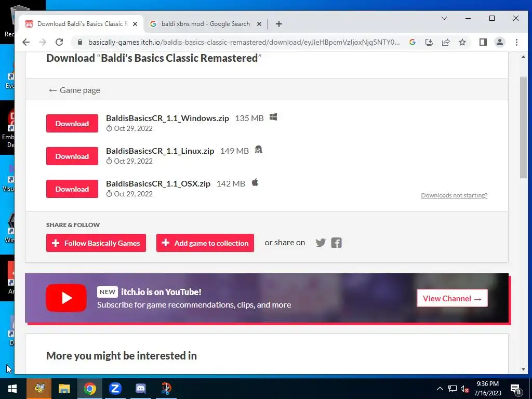Click the Apple platform icon
The height and width of the screenshot is (399, 532).
255,182
